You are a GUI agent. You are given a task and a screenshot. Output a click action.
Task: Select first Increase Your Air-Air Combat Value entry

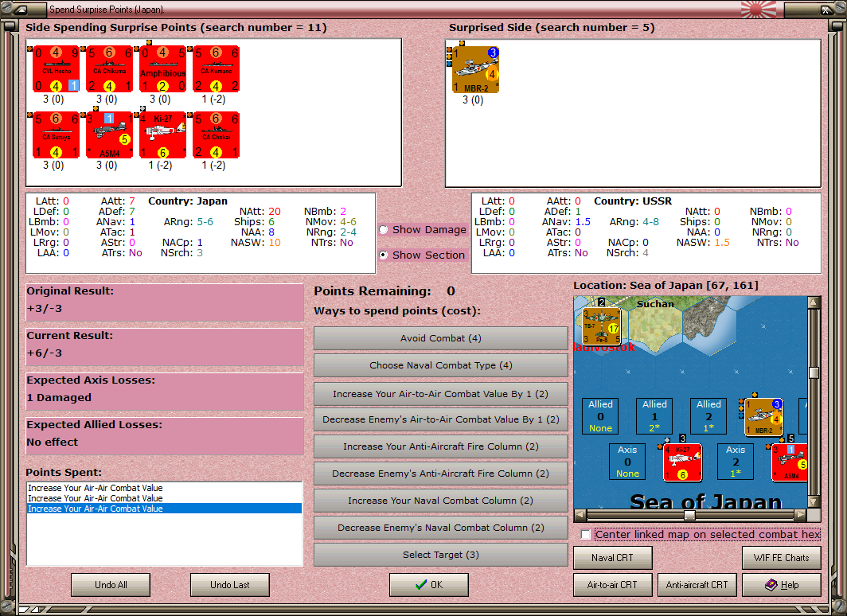click(x=164, y=488)
